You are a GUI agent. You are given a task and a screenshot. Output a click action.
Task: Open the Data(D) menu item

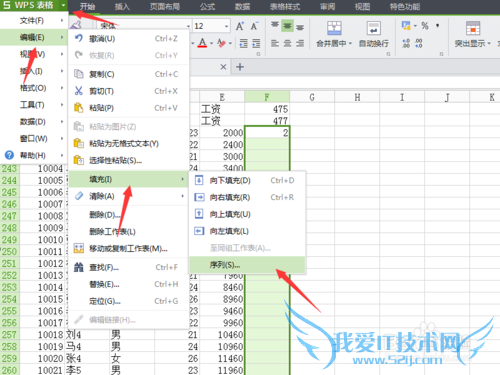point(33,122)
